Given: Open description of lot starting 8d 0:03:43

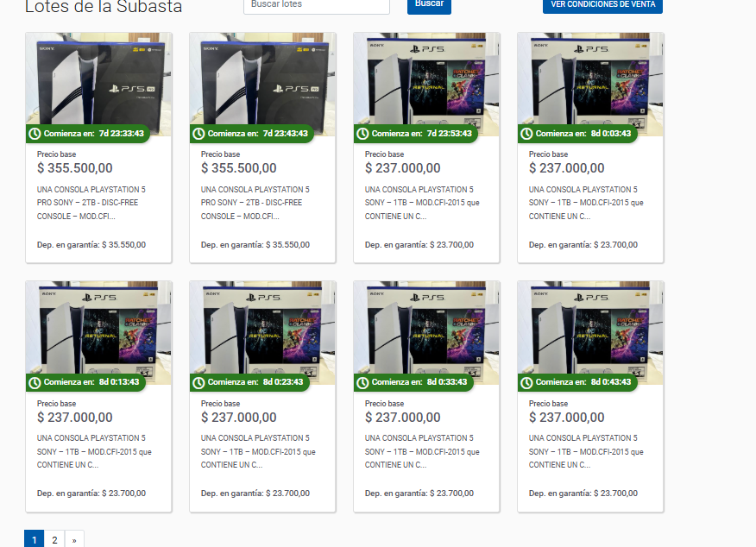Looking at the screenshot, I should point(586,203).
